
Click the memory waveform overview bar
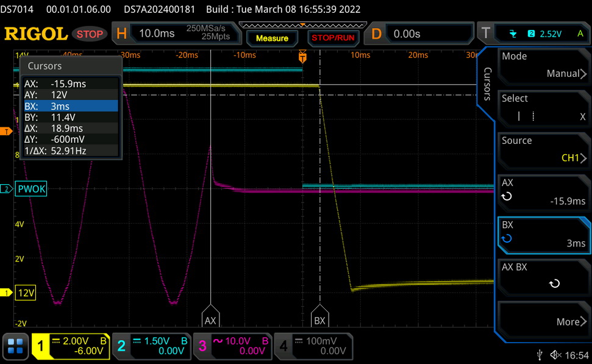[303, 25]
